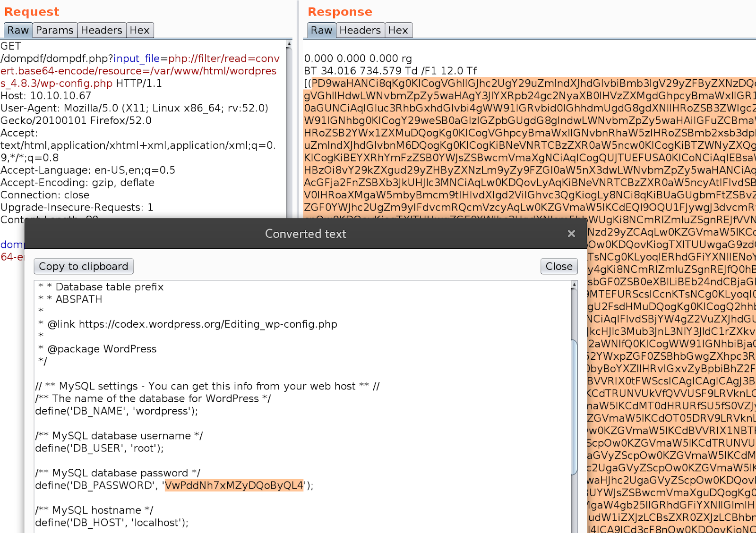The width and height of the screenshot is (756, 533).
Task: Open the Request Hex tab
Action: coord(140,30)
